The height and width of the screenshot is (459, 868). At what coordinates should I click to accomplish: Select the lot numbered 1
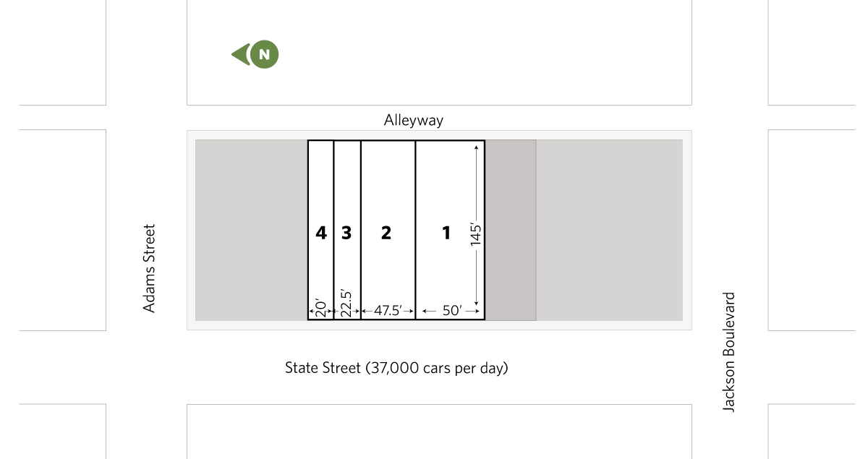tap(446, 233)
